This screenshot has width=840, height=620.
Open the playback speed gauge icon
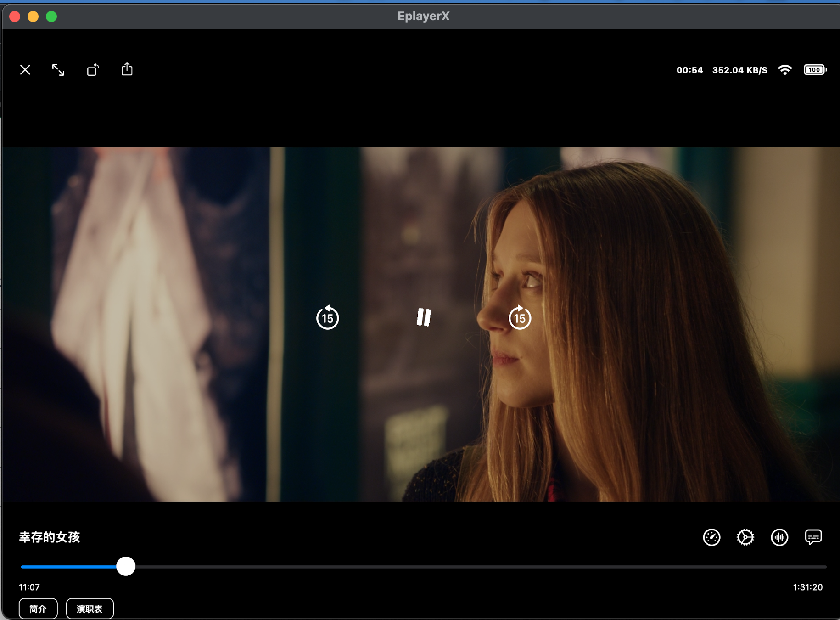click(x=711, y=537)
